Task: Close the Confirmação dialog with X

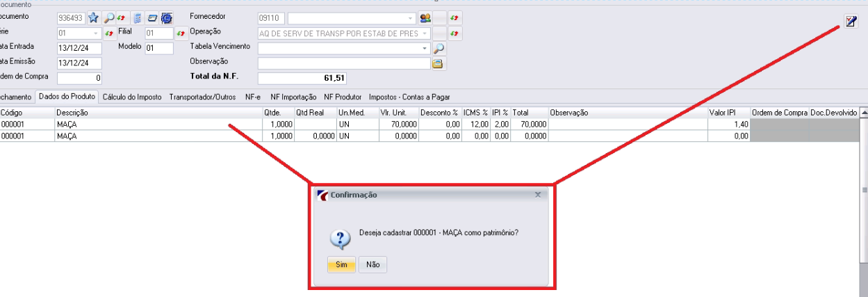Action: 537,195
